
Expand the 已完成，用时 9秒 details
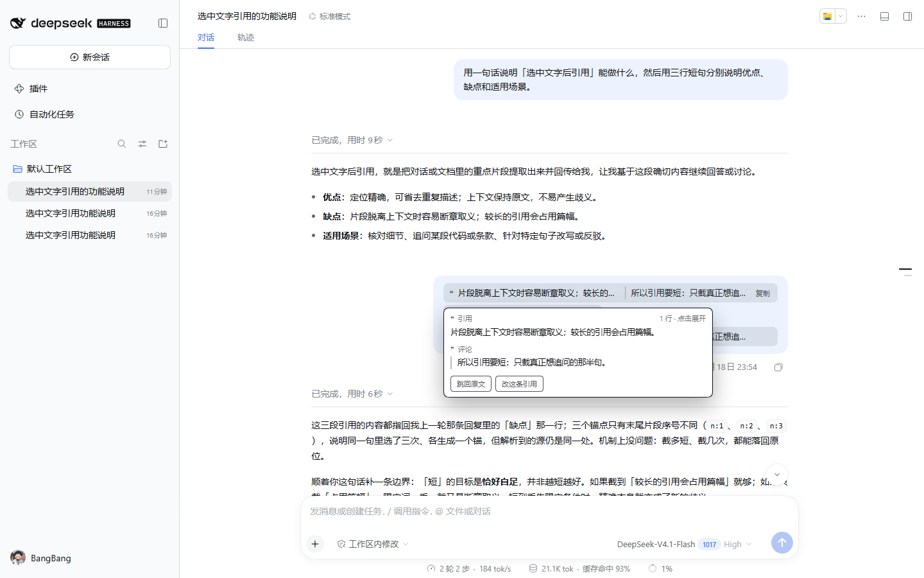(352, 140)
